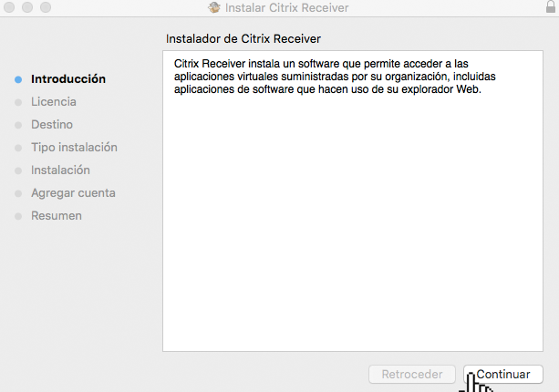Select the Instalación step in sidebar
This screenshot has height=392, width=559.
60,170
